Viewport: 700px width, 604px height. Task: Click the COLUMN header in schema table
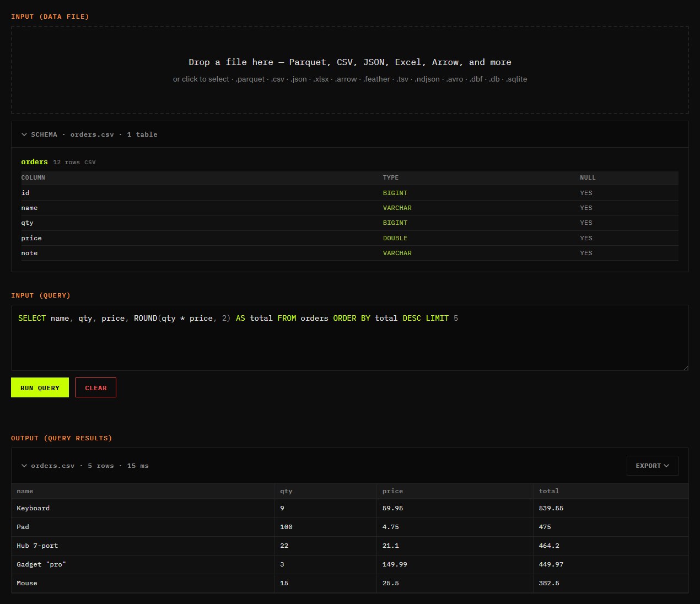click(x=33, y=178)
